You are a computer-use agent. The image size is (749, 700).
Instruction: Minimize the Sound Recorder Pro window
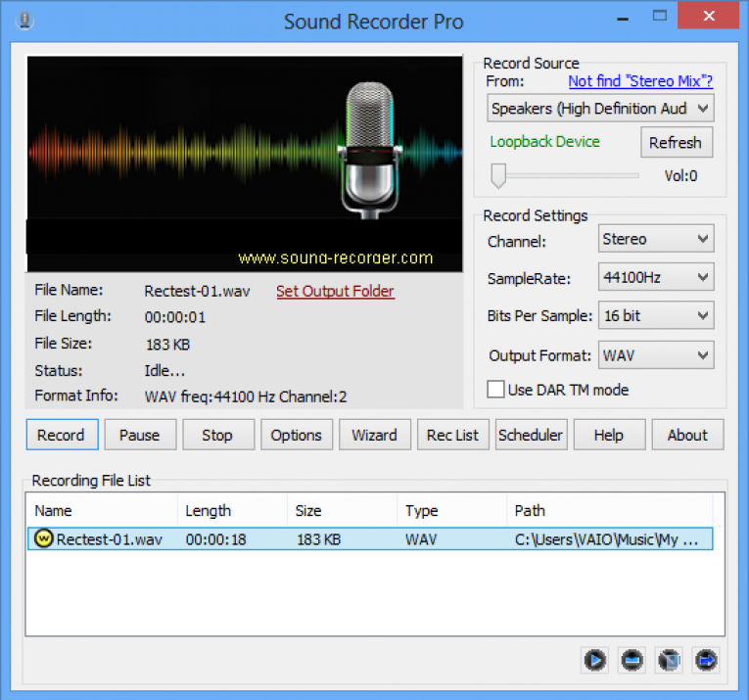coord(622,19)
